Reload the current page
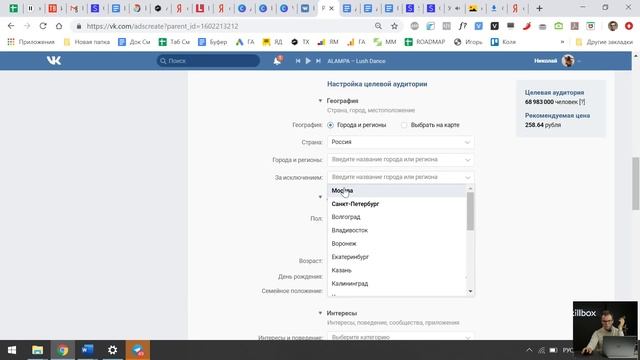640x360 pixels. (x=43, y=26)
